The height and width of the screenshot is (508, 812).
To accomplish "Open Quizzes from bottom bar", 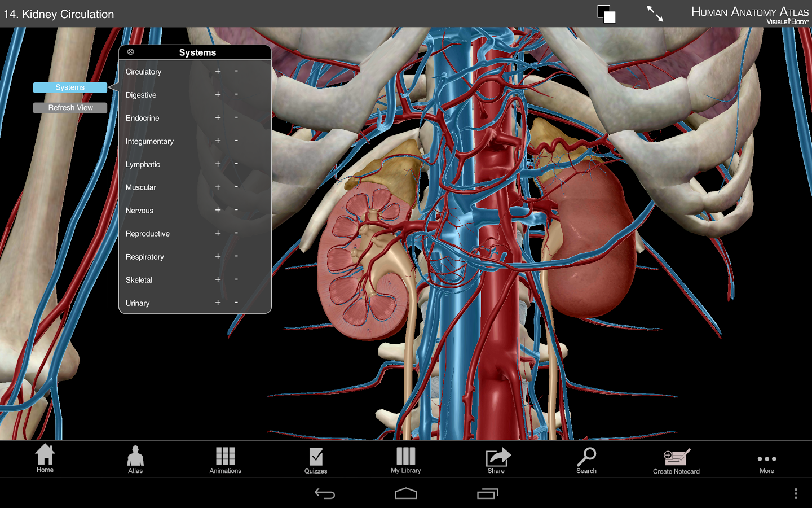I will pos(316,458).
